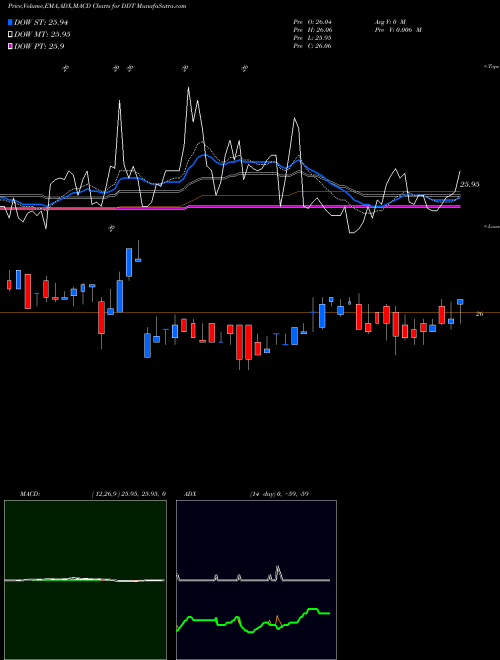Click the 'Pre O: 26.04' value
This screenshot has width=500, height=660.
(x=312, y=21)
